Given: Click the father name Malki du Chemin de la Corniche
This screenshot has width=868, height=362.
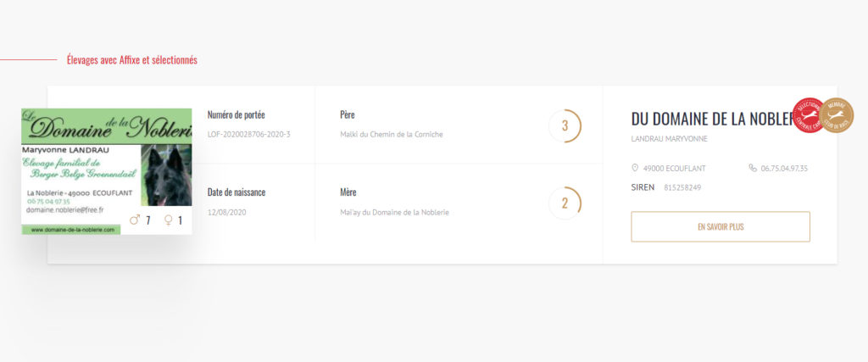Looking at the screenshot, I should click(x=392, y=135).
